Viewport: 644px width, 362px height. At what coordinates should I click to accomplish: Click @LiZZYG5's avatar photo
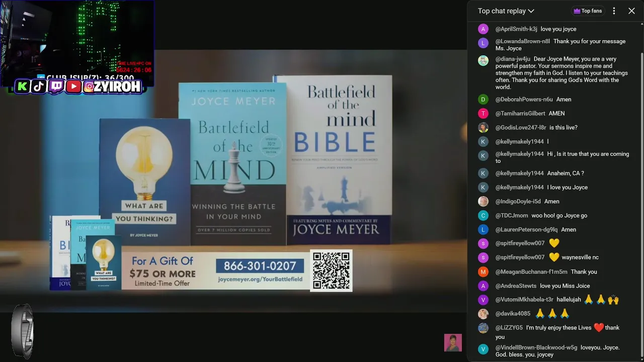[x=483, y=328]
